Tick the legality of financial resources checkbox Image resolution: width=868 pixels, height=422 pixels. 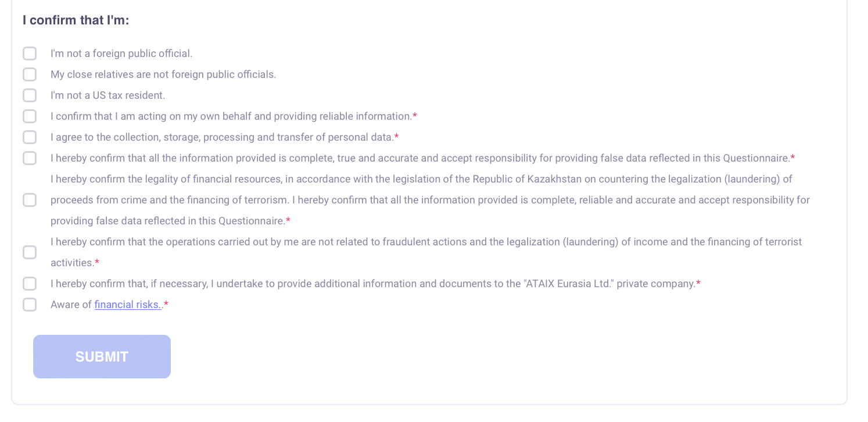(30, 200)
